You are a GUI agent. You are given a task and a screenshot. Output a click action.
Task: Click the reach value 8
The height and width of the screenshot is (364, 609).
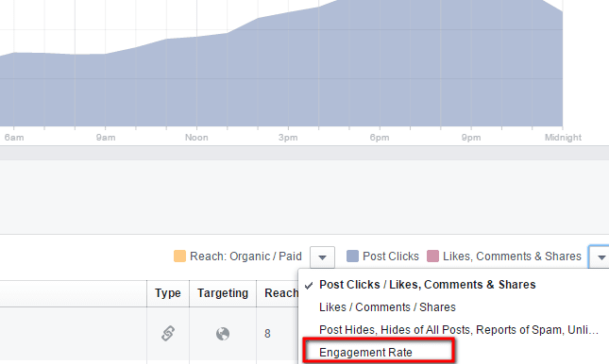(x=267, y=334)
